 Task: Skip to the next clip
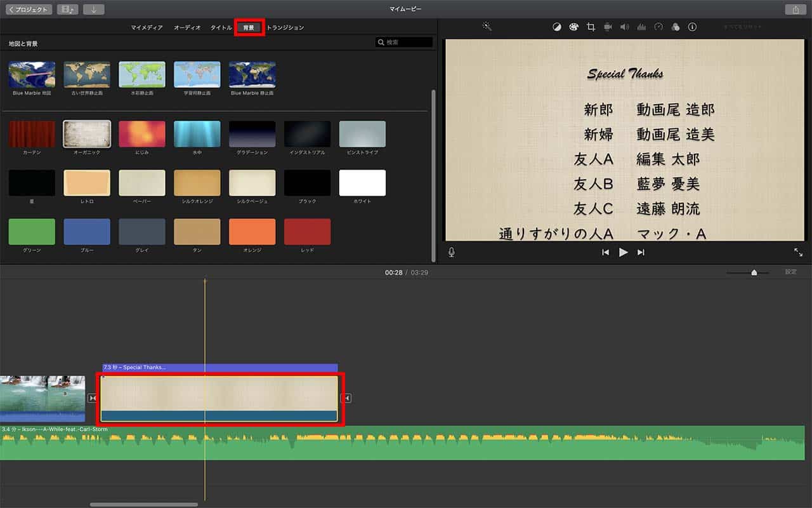[x=641, y=252]
